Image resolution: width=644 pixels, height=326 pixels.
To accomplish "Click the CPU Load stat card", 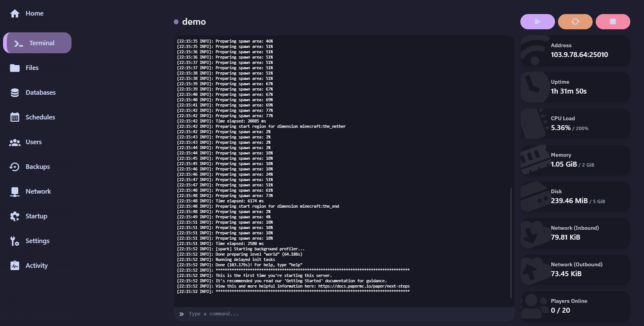I will point(575,124).
